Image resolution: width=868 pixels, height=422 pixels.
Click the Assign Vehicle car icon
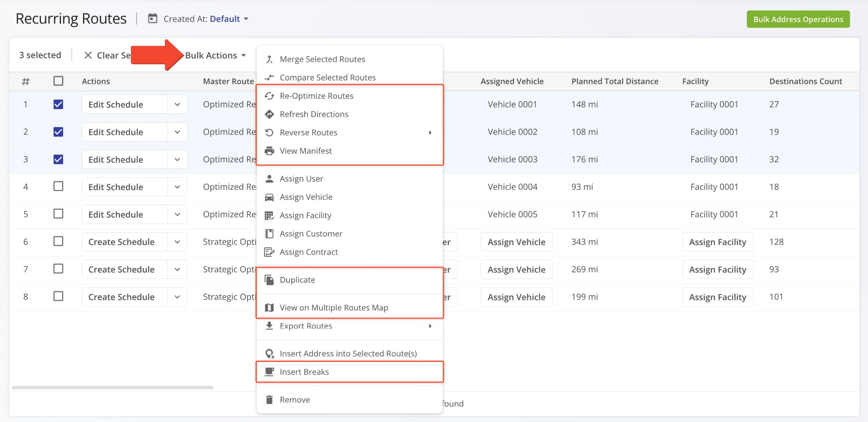pyautogui.click(x=269, y=197)
